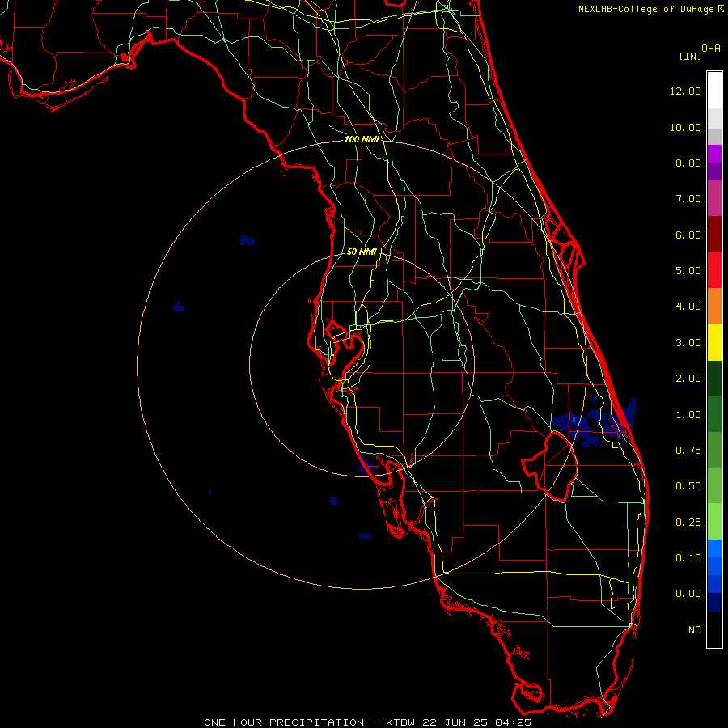The height and width of the screenshot is (728, 728).
Task: Select the 1.00 legend value
Action: point(688,415)
